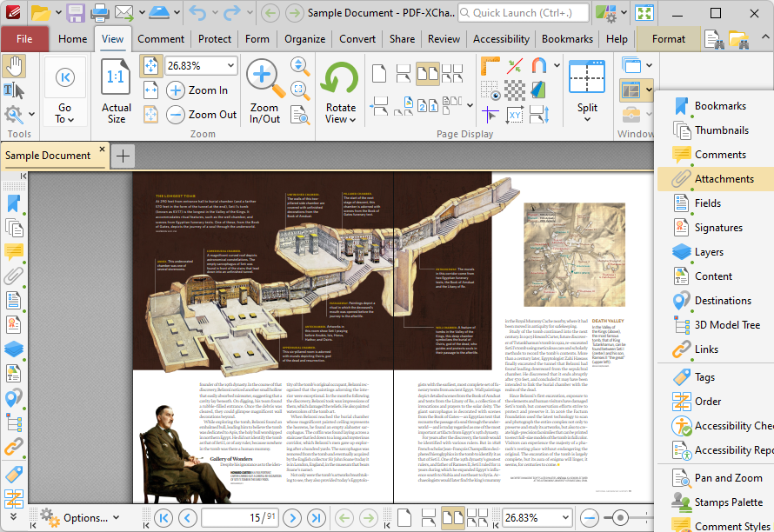Screen dimensions: 774x532
Task: Select Thumbnails in panes menu
Action: point(715,130)
